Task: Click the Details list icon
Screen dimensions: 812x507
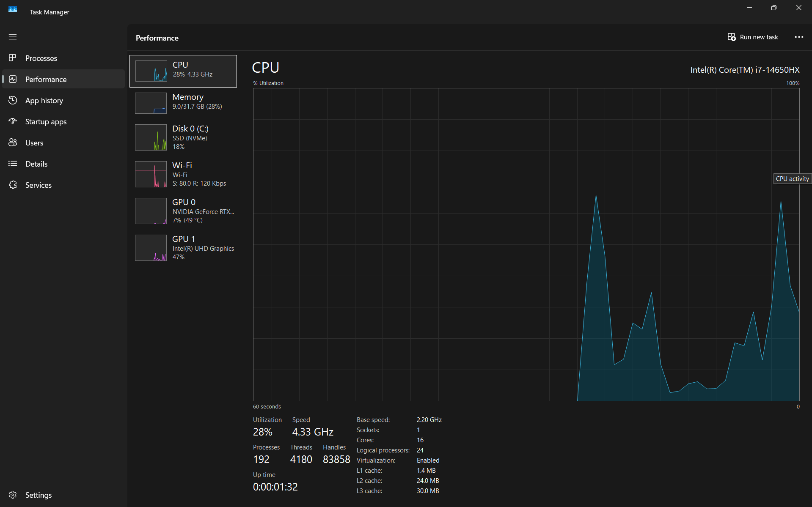Action: pyautogui.click(x=13, y=164)
